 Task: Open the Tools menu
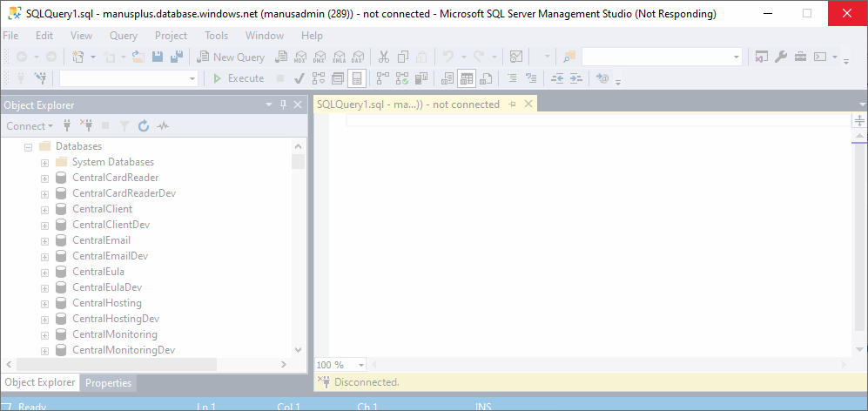tap(217, 36)
